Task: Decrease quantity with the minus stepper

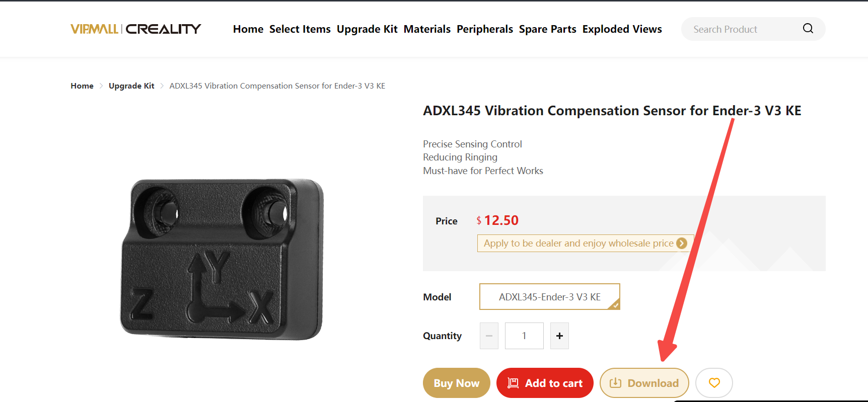Action: point(488,336)
